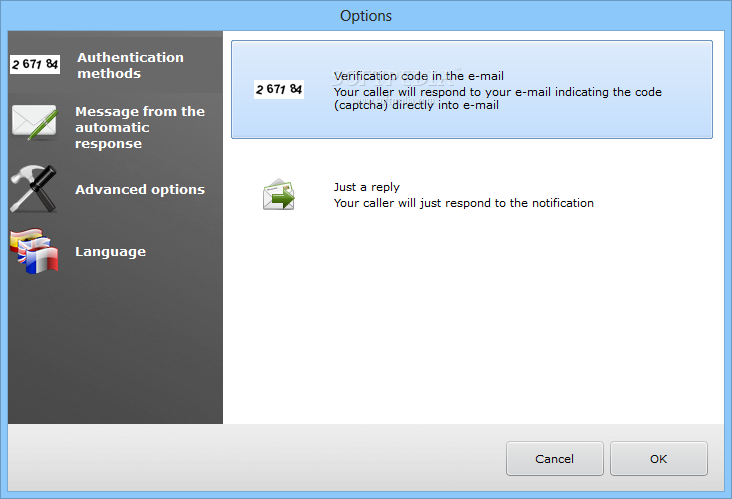Click the captcha icon beside Authentication methods
Screen dimensions: 732x499
(x=35, y=64)
